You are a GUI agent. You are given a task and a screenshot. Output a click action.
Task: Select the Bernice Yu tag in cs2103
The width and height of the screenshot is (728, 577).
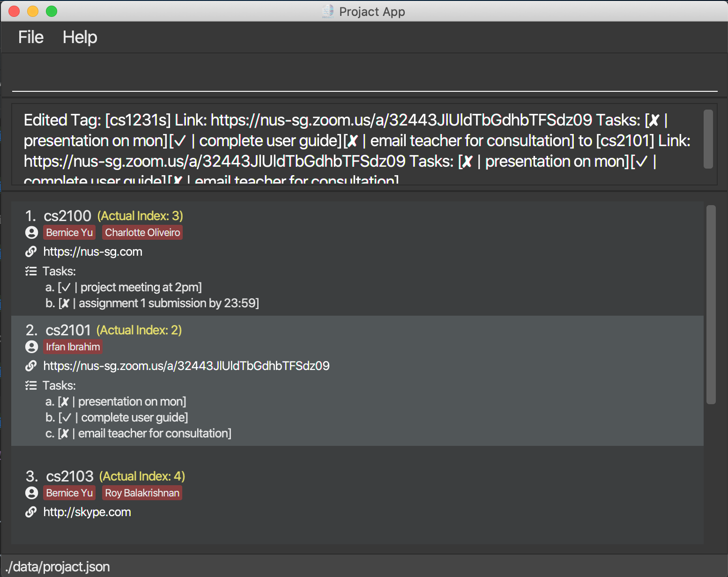pyautogui.click(x=69, y=493)
